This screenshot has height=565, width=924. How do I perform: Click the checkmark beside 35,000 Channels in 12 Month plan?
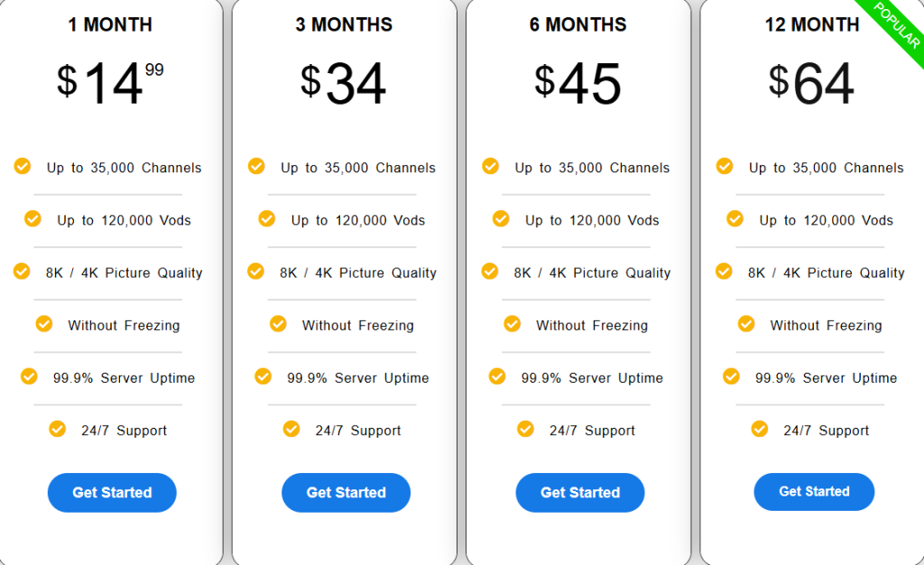click(x=723, y=167)
